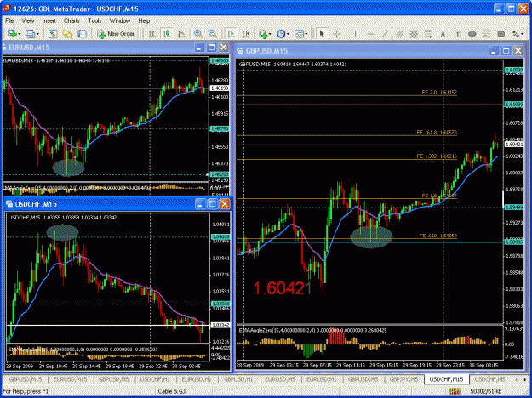Expand the Indicators dropdown arrow

pyautogui.click(x=270, y=34)
